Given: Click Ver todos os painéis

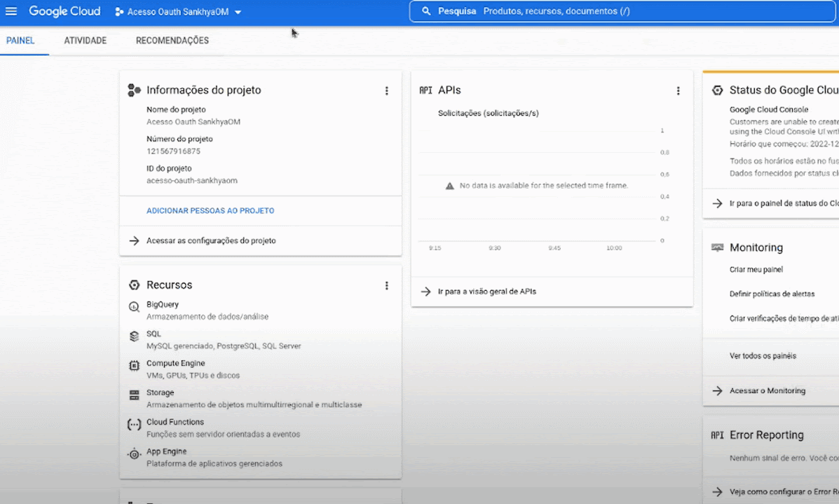Looking at the screenshot, I should 763,356.
